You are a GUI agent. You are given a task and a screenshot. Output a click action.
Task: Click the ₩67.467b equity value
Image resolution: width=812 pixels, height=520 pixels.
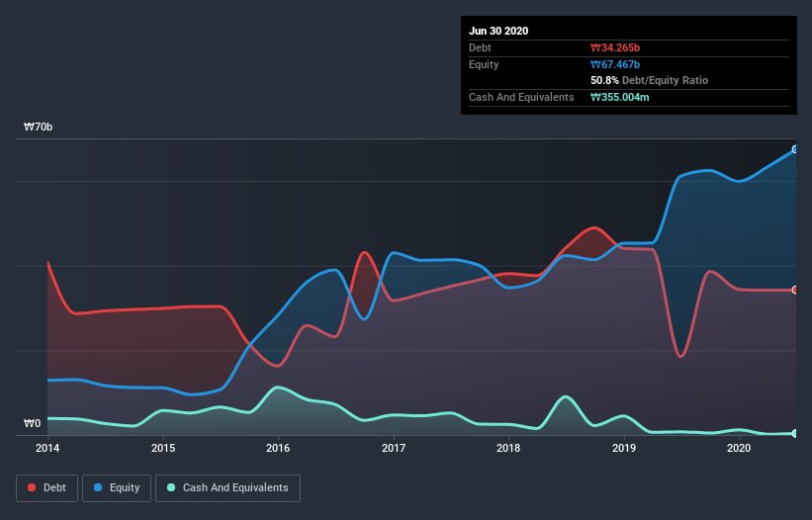(615, 64)
